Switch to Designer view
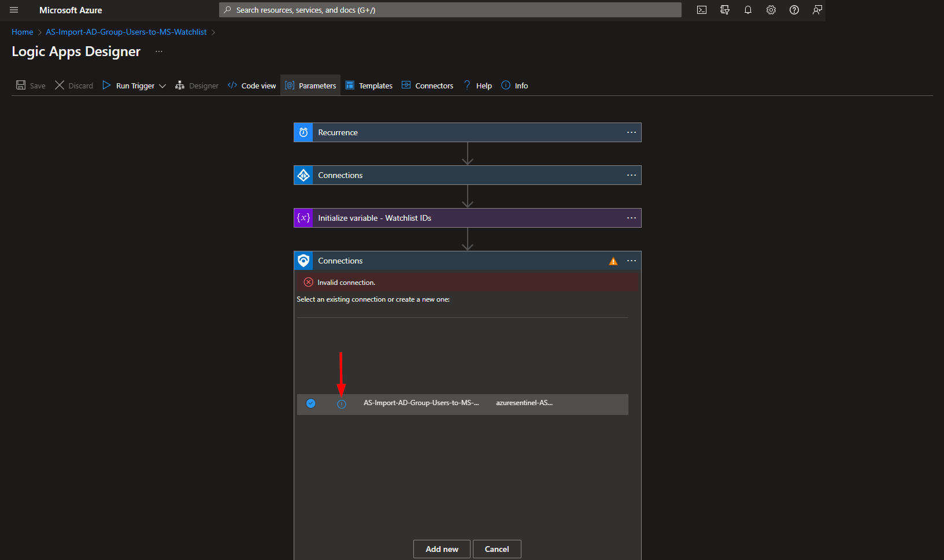The width and height of the screenshot is (944, 560). point(197,86)
